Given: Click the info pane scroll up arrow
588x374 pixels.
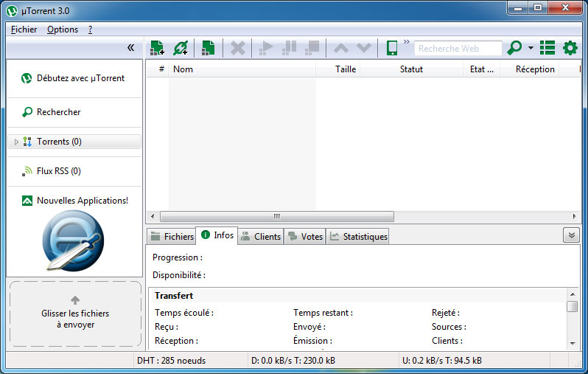Looking at the screenshot, I should (573, 294).
